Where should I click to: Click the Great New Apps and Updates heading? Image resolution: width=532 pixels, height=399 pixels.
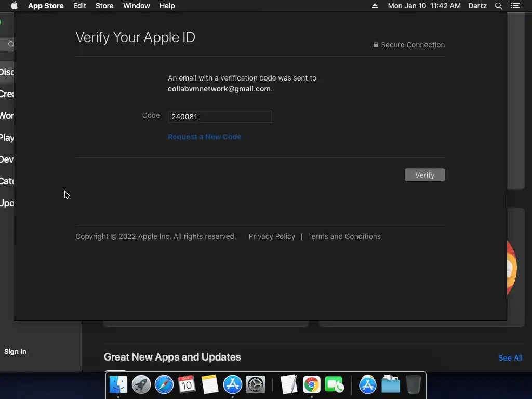click(172, 357)
